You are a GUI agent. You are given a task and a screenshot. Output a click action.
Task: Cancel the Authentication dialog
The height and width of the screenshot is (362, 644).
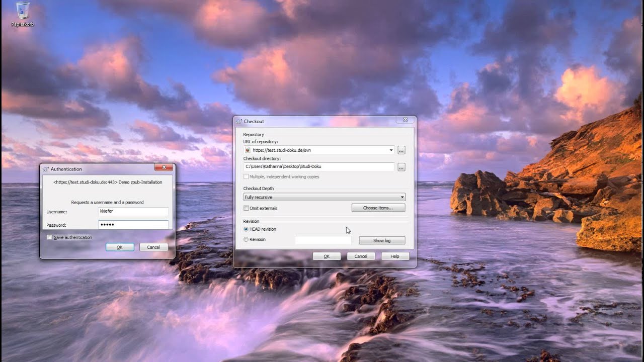pyautogui.click(x=153, y=247)
